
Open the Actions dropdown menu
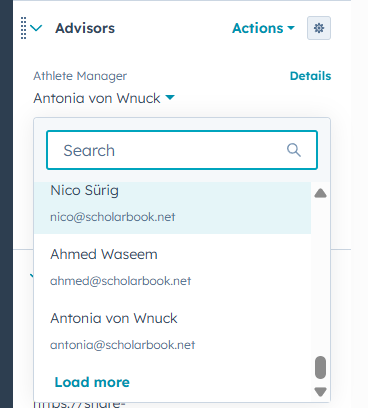[x=263, y=28]
